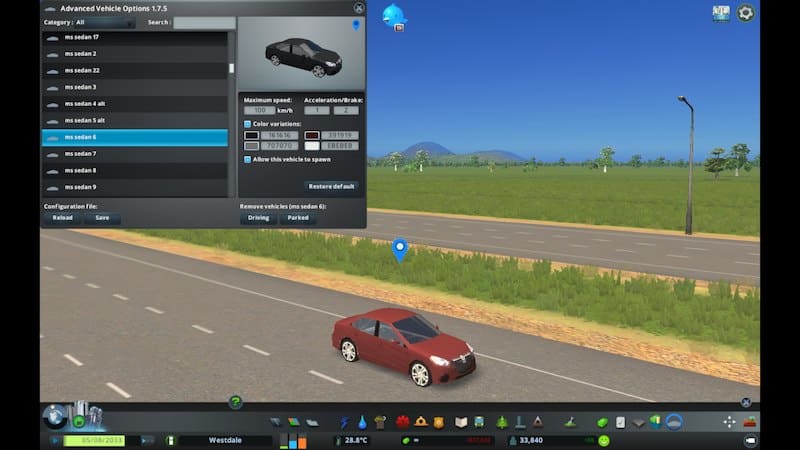Image resolution: width=800 pixels, height=450 pixels.
Task: Click the blue Chirper bird icon
Action: click(395, 15)
